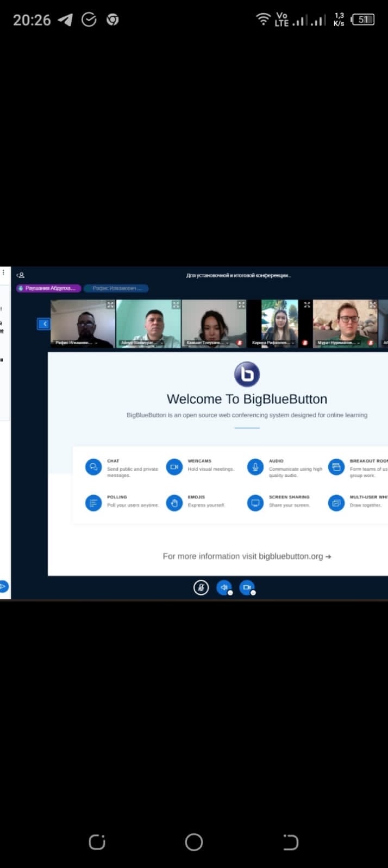Show previous webcams with left arrow
388x868 pixels.
[x=44, y=324]
